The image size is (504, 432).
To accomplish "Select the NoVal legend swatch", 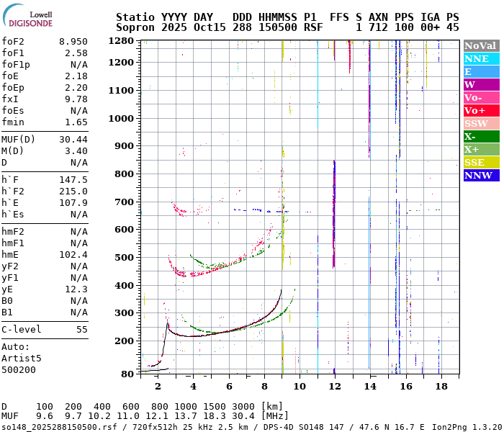I will (x=480, y=45).
